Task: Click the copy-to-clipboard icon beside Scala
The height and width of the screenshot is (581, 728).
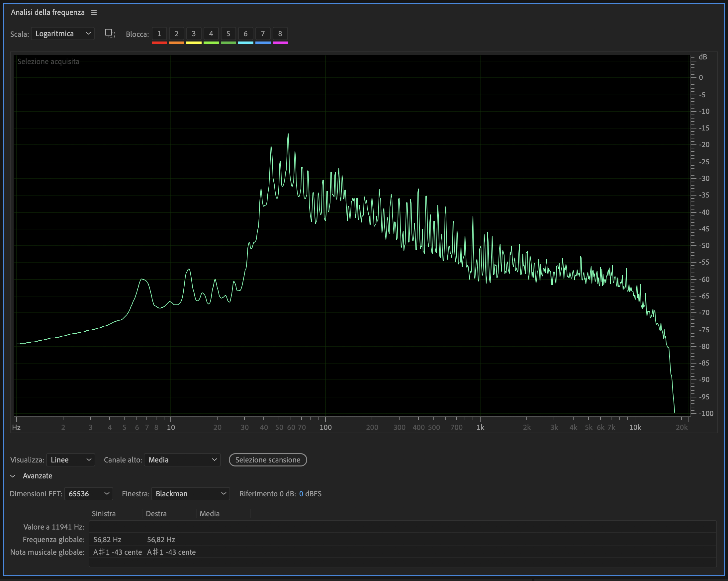Action: click(110, 34)
